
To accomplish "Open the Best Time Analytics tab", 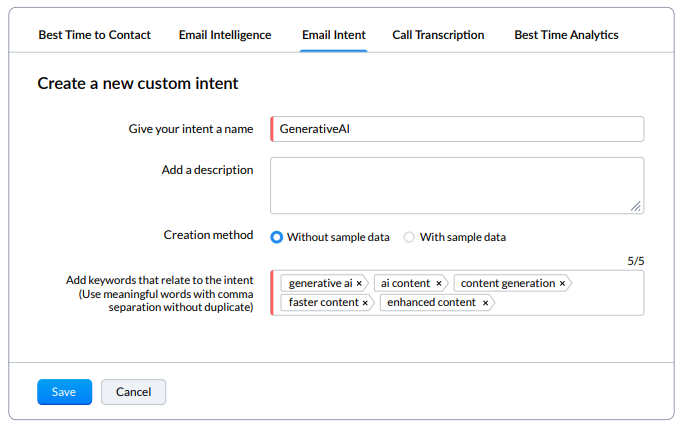I will tap(566, 35).
